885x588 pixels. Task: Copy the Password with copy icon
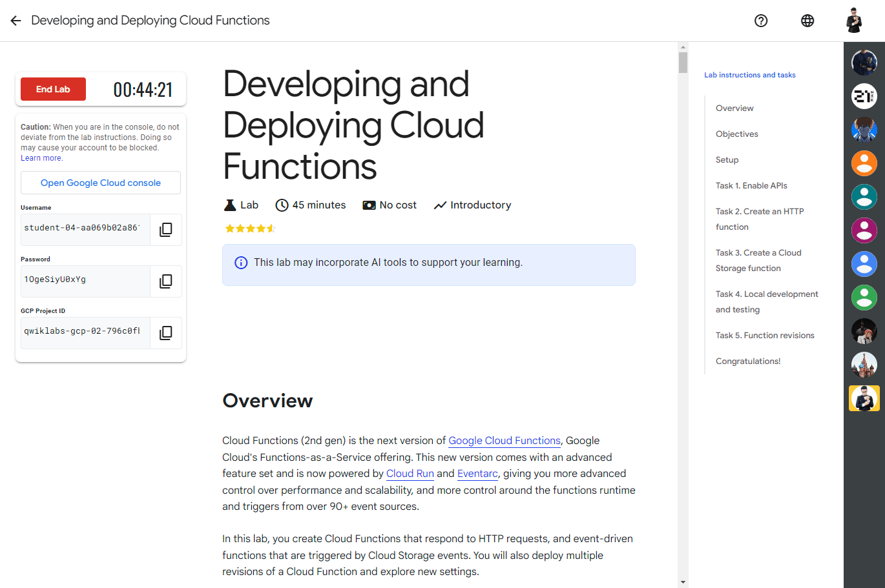(x=166, y=281)
